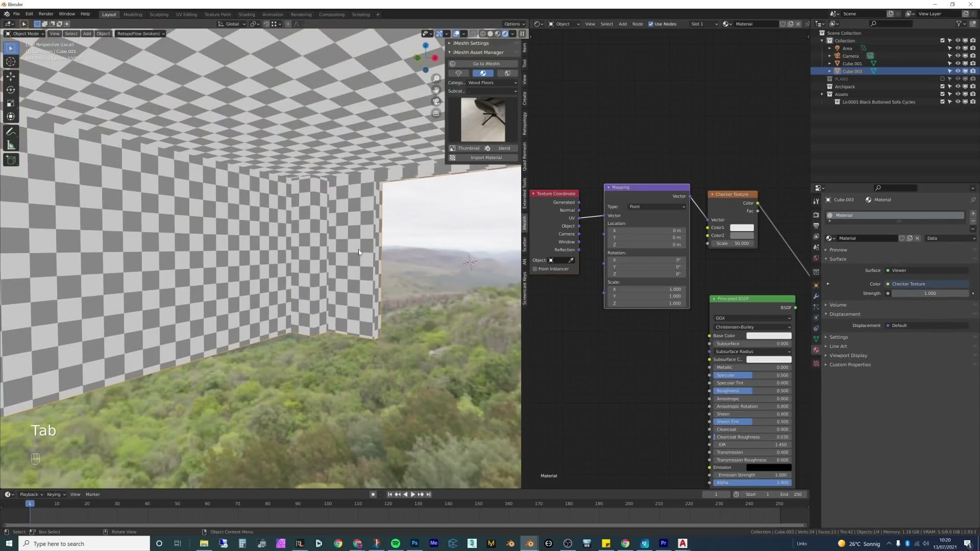Uncheck the Archipack collection checkbox
Viewport: 980px width, 551px height.
pyautogui.click(x=942, y=87)
